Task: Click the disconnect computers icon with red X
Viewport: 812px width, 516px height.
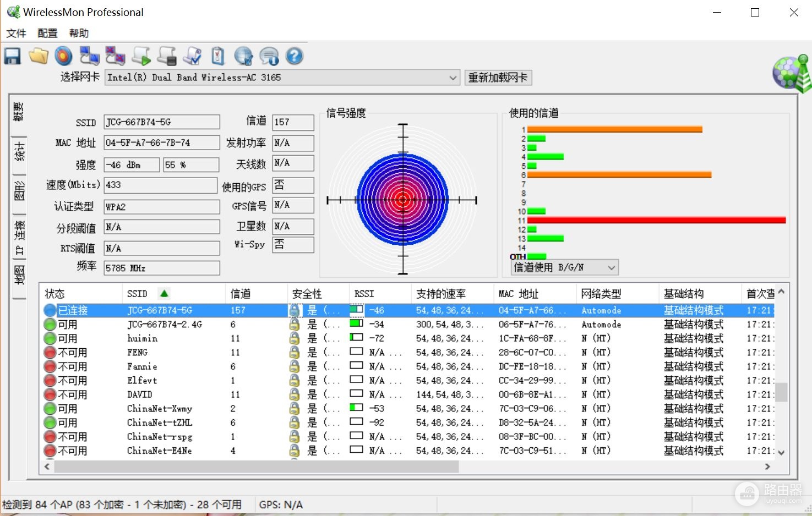Action: [x=115, y=56]
